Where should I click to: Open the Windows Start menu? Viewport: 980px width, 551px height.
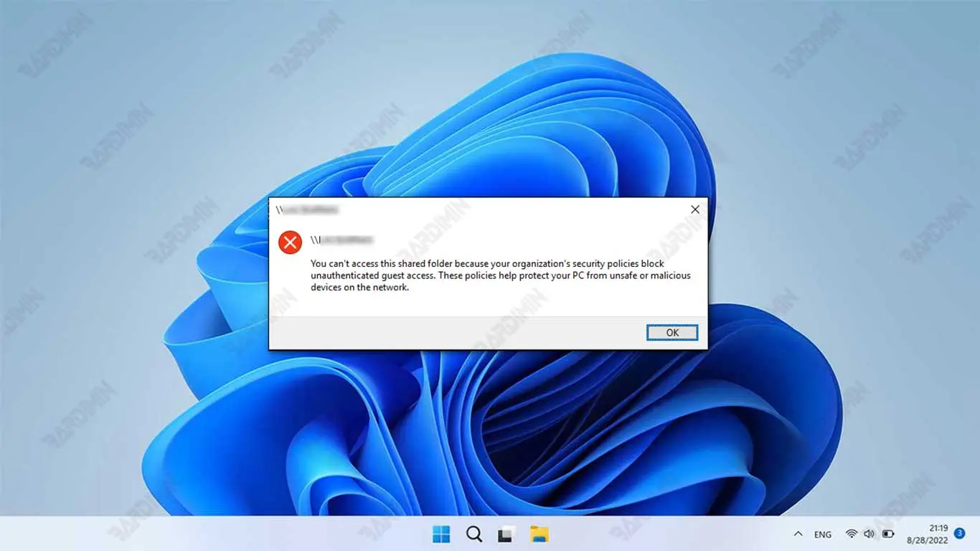coord(441,534)
